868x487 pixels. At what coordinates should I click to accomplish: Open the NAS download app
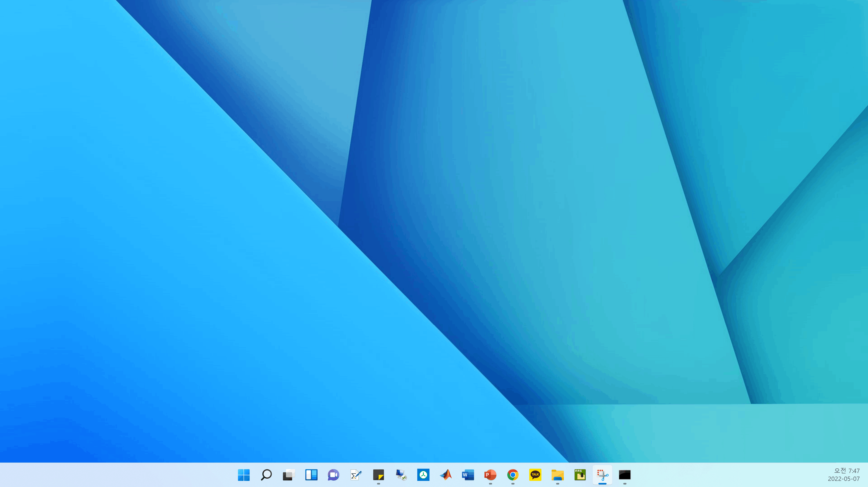[x=580, y=475]
